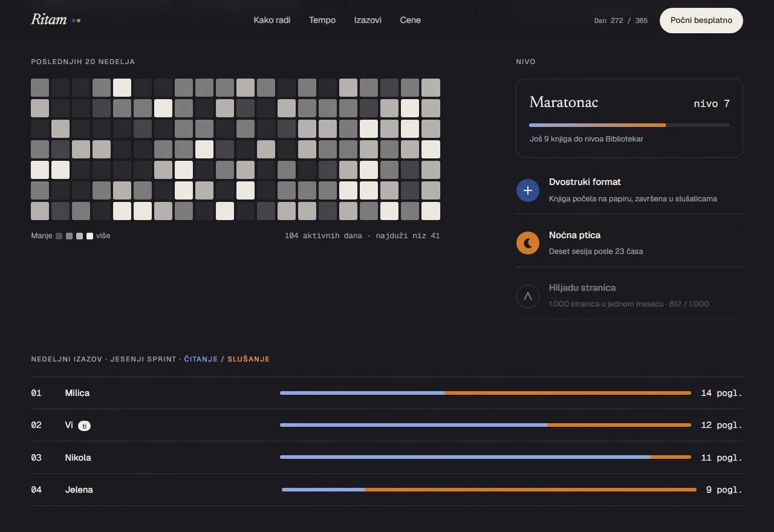
Task: Click the Hiljadu stranica badge title
Action: coord(582,288)
